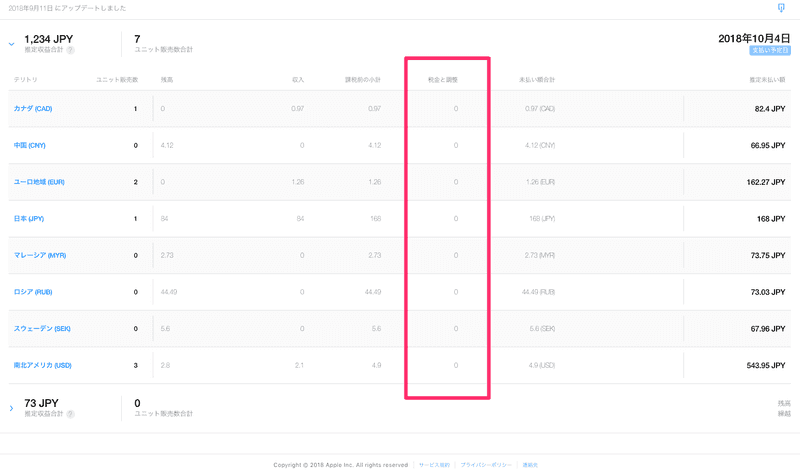Click the Copyright 2018 Apple Inc. footer text

[x=340, y=465]
